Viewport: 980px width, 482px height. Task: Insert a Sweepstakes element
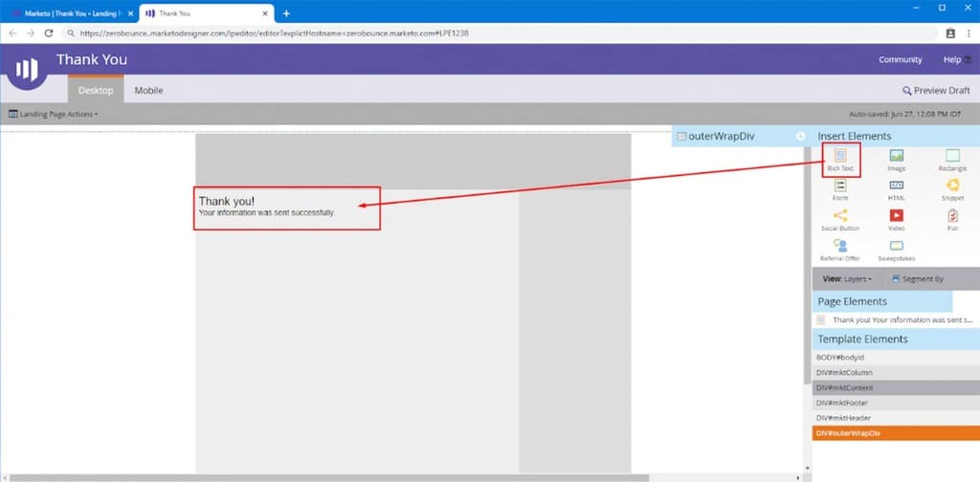896,251
